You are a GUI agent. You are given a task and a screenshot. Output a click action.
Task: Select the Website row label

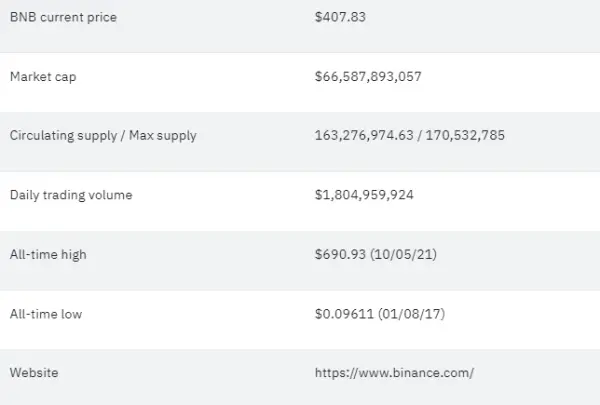click(x=34, y=373)
